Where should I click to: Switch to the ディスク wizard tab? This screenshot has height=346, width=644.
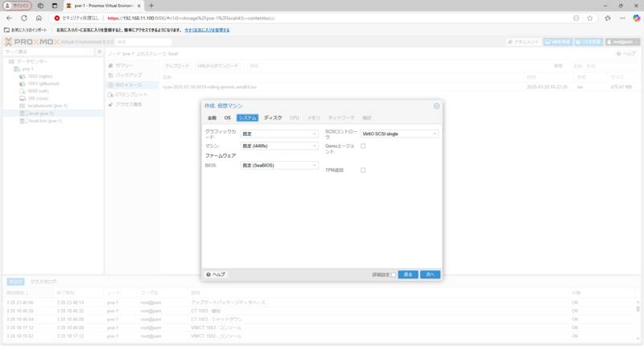(x=273, y=117)
